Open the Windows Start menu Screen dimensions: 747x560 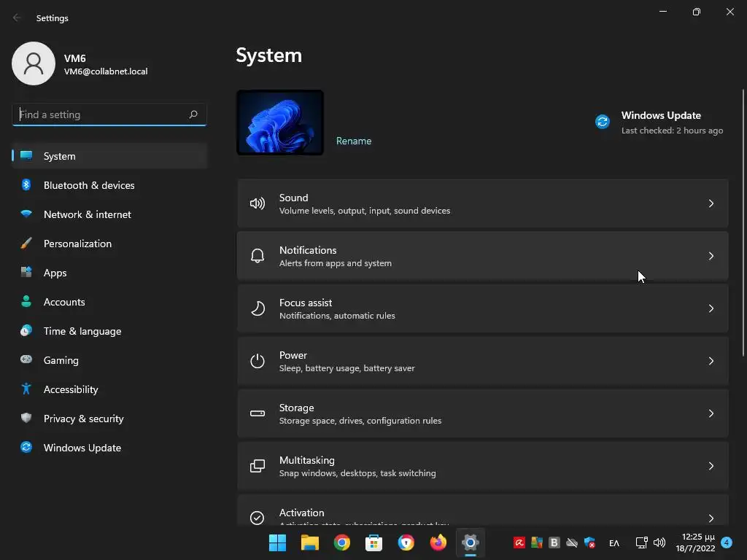[277, 542]
